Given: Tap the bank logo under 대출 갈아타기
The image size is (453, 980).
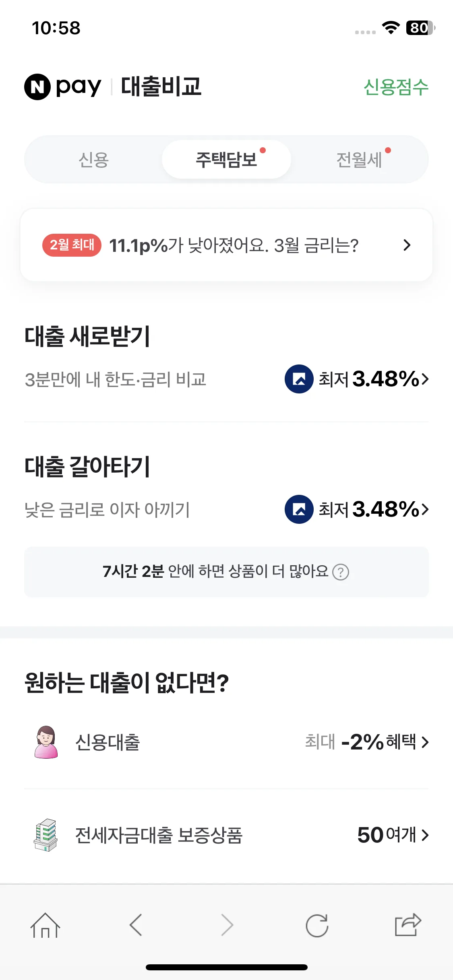Looking at the screenshot, I should click(299, 509).
